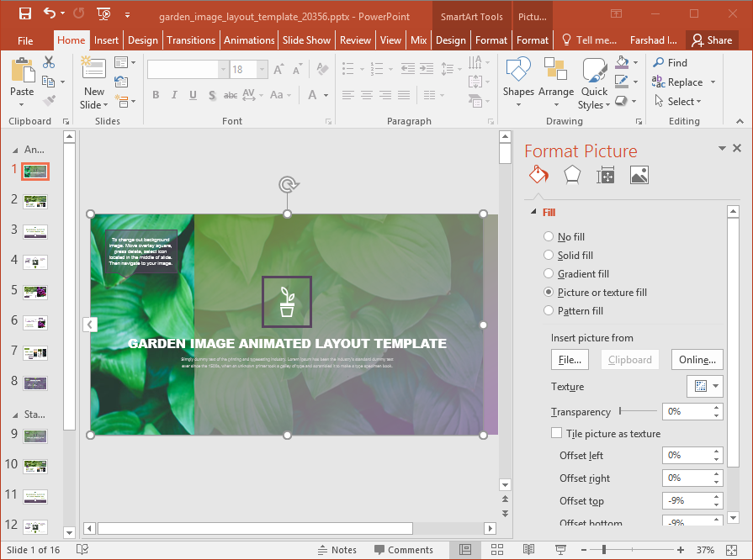
Task: Open the Texture dropdown
Action: tap(704, 386)
